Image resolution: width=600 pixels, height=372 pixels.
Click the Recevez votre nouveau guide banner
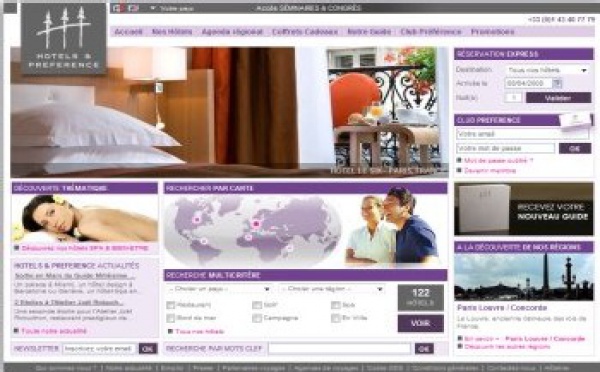tap(524, 209)
